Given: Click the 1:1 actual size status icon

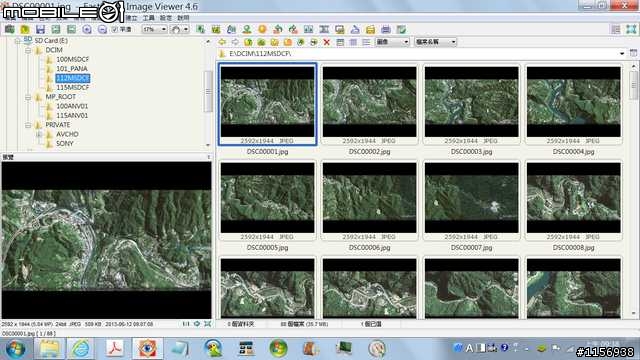Looking at the screenshot, I should [186, 324].
